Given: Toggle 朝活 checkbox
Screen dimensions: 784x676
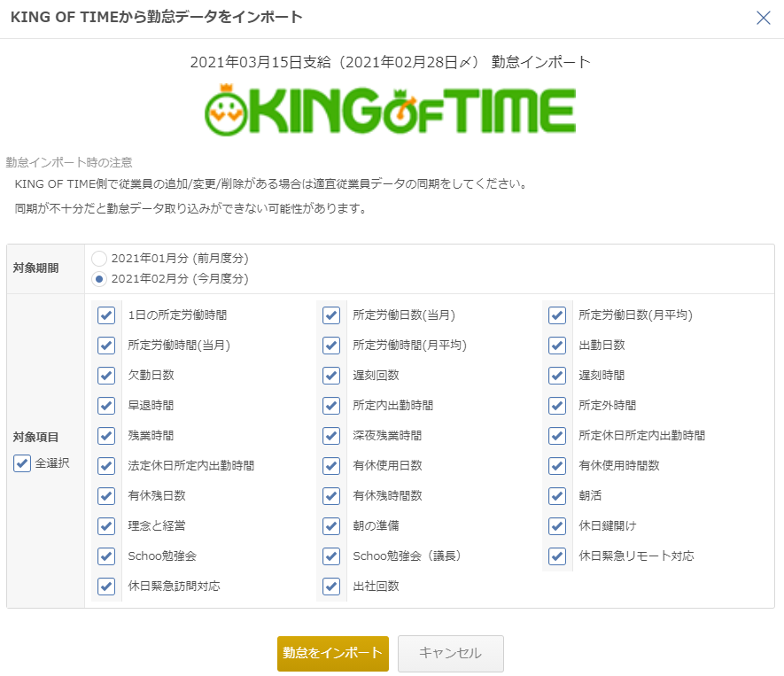Looking at the screenshot, I should tap(557, 496).
